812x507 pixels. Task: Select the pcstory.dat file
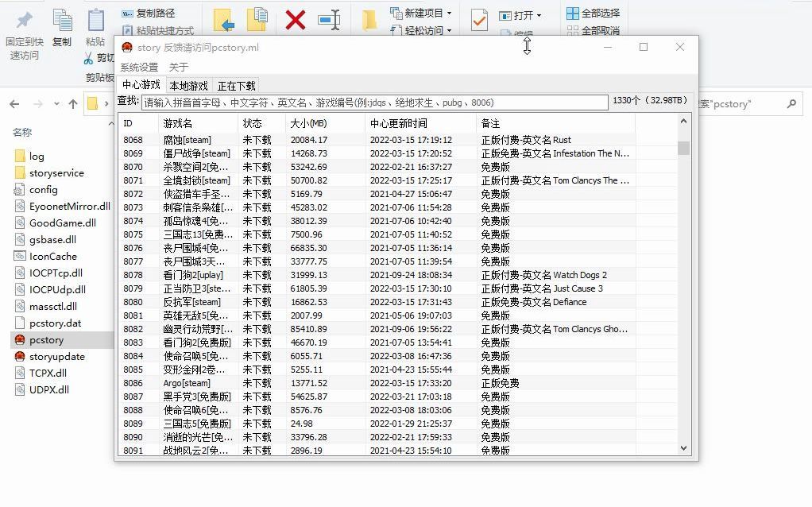48,323
